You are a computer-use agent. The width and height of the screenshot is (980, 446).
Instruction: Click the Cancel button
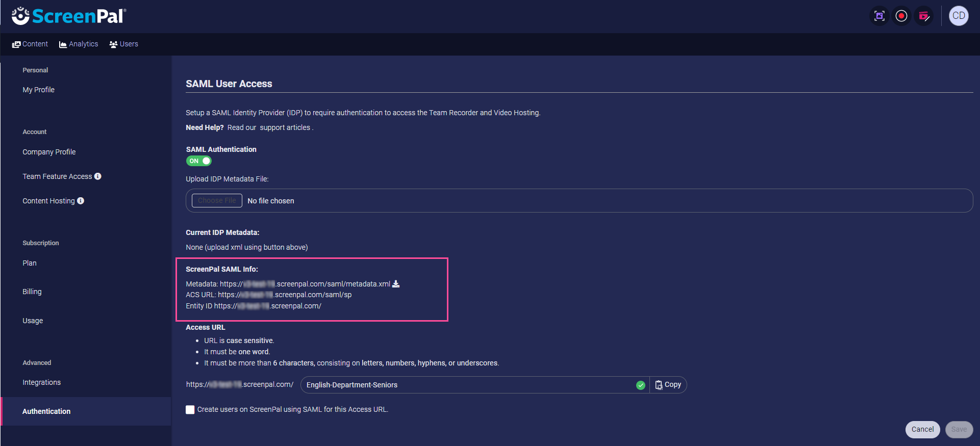click(922, 429)
